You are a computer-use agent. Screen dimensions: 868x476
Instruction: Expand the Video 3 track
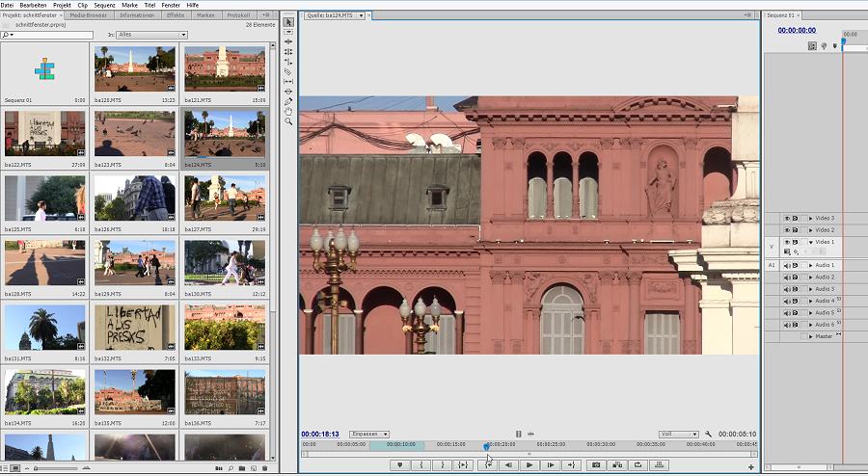[x=811, y=219]
